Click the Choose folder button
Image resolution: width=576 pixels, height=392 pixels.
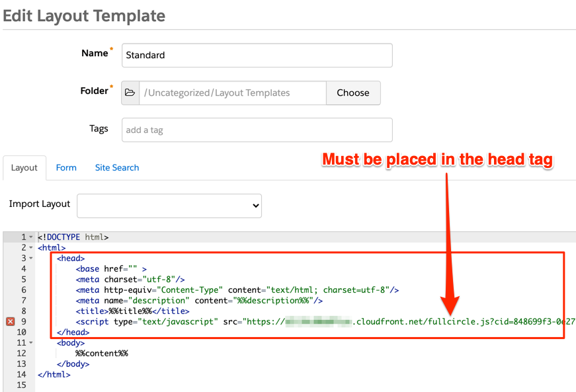[353, 93]
